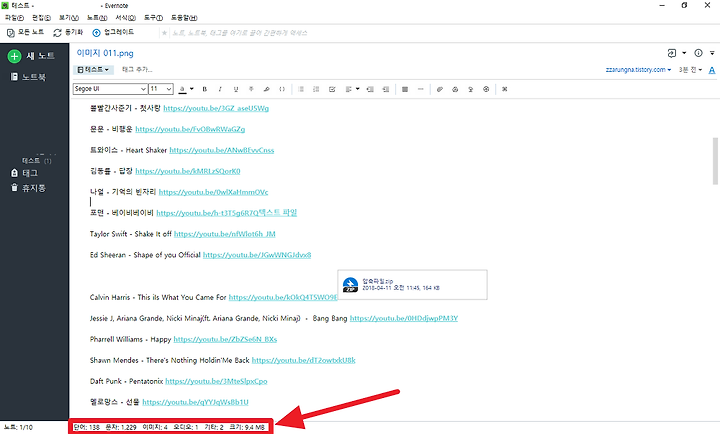Decrease the paragraph indent
The height and width of the screenshot is (434, 720).
[x=386, y=89]
